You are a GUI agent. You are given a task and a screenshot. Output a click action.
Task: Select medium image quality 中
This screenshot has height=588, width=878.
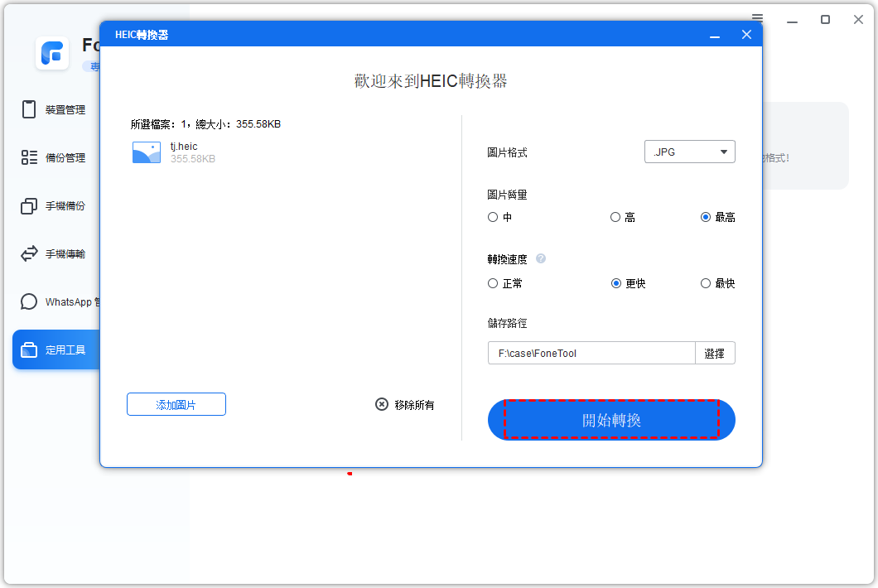[494, 217]
